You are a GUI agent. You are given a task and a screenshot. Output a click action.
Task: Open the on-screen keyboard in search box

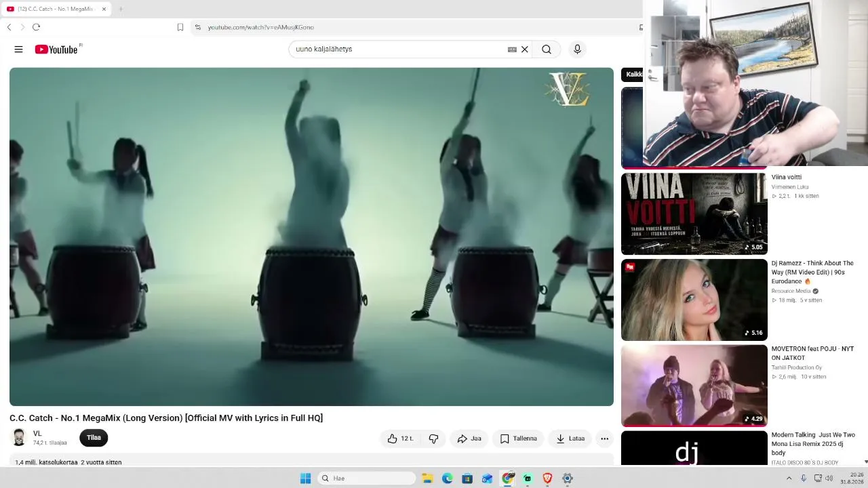(512, 49)
